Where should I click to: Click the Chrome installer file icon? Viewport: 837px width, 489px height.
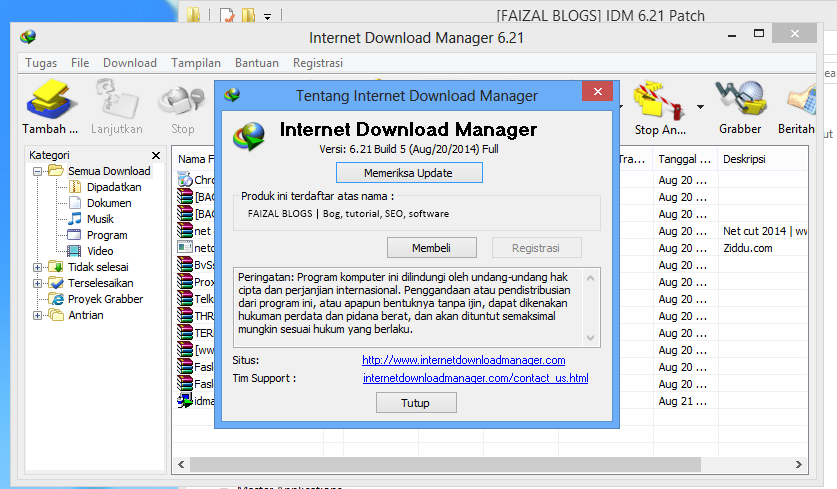click(185, 179)
